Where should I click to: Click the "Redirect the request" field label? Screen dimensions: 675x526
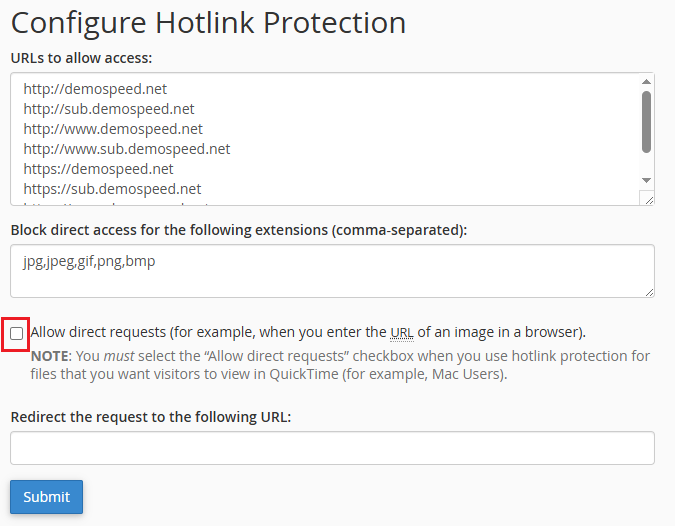tap(150, 416)
